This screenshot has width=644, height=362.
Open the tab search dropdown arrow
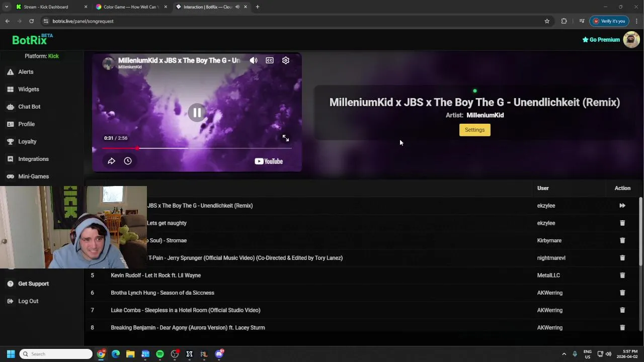6,7
